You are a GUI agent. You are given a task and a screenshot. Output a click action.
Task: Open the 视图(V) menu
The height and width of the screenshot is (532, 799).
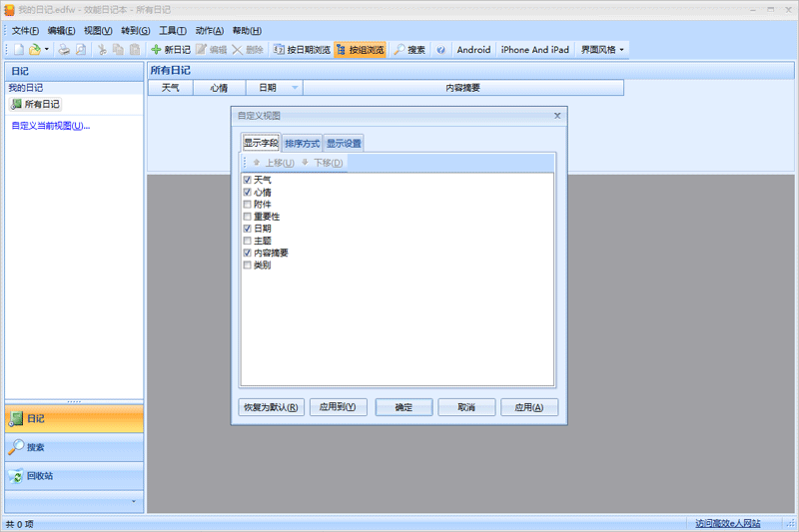[98, 31]
